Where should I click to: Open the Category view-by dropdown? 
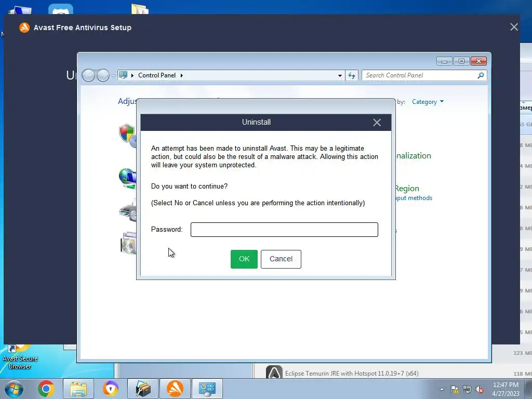tap(428, 102)
